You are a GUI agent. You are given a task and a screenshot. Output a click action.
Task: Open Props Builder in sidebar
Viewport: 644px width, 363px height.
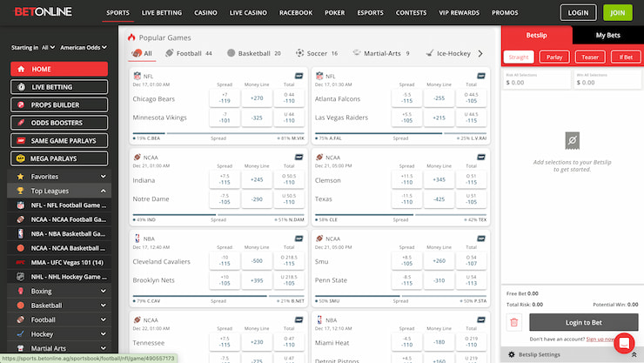[x=59, y=104]
